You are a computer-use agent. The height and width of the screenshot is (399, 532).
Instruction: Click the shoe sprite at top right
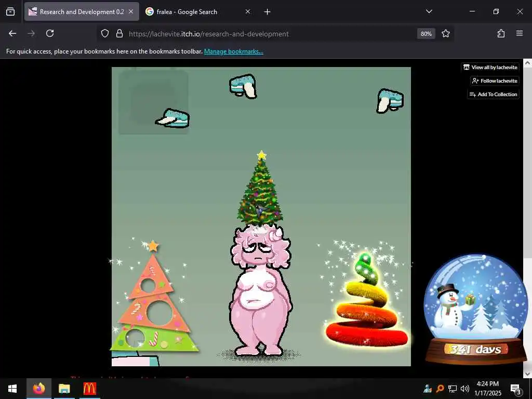pos(390,101)
